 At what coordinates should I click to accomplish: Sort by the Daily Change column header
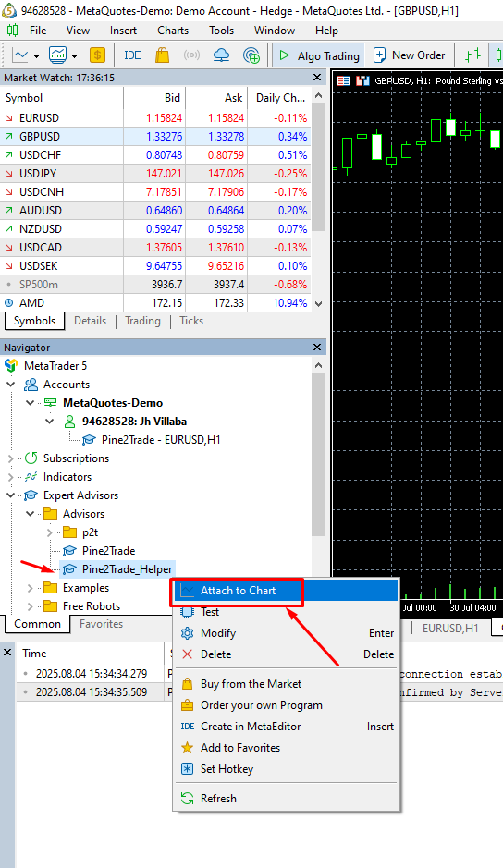pyautogui.click(x=279, y=98)
